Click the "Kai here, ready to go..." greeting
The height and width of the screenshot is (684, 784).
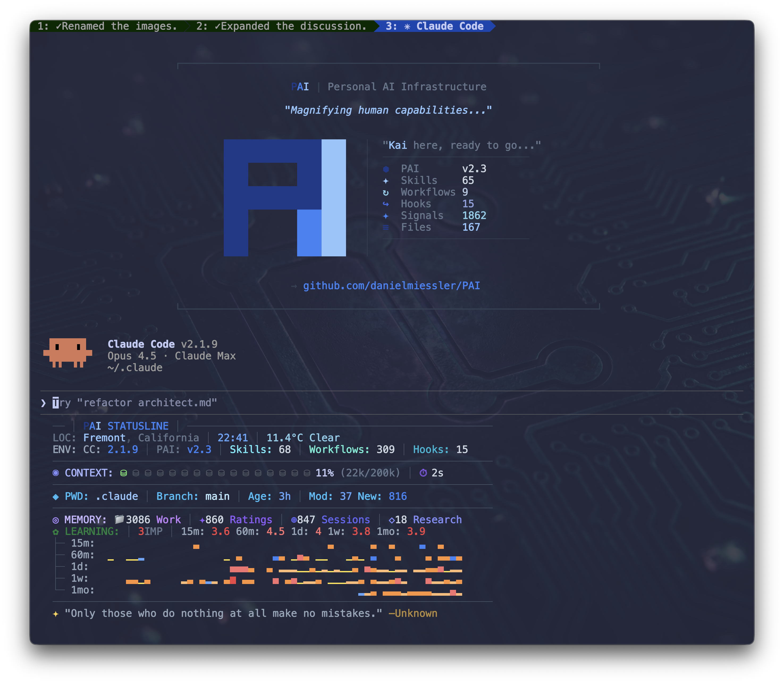point(462,145)
